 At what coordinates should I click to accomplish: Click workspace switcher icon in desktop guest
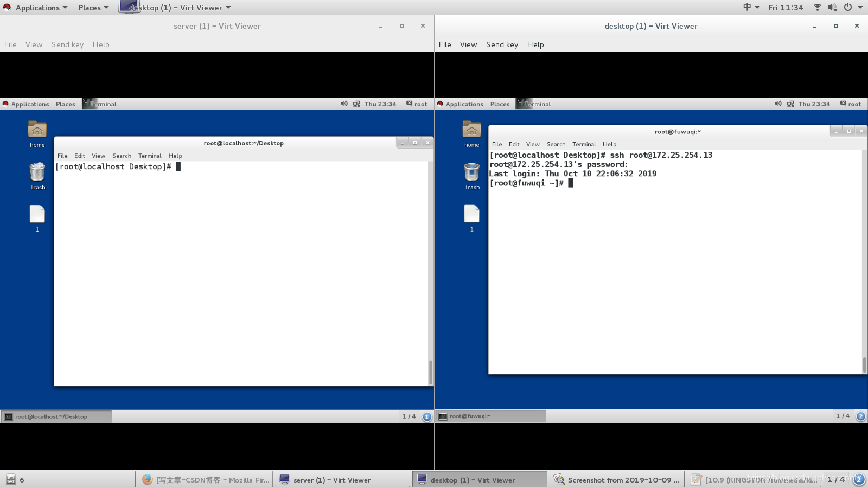click(861, 416)
